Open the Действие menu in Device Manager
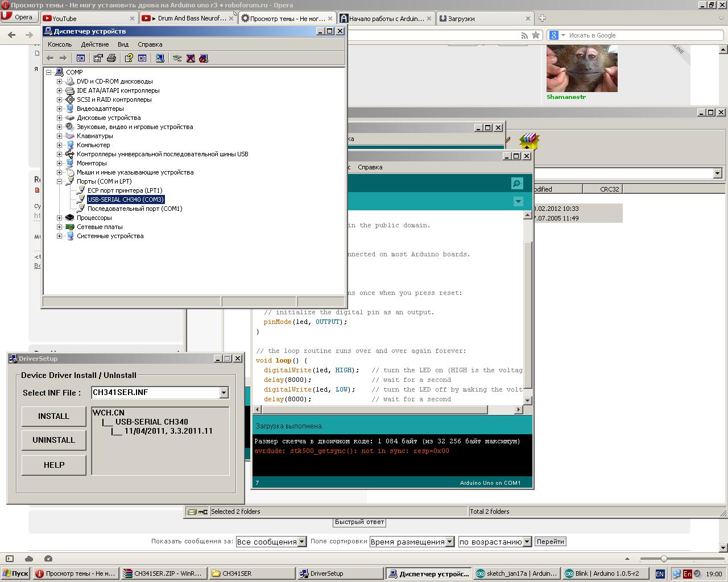The width and height of the screenshot is (728, 582). tap(94, 44)
